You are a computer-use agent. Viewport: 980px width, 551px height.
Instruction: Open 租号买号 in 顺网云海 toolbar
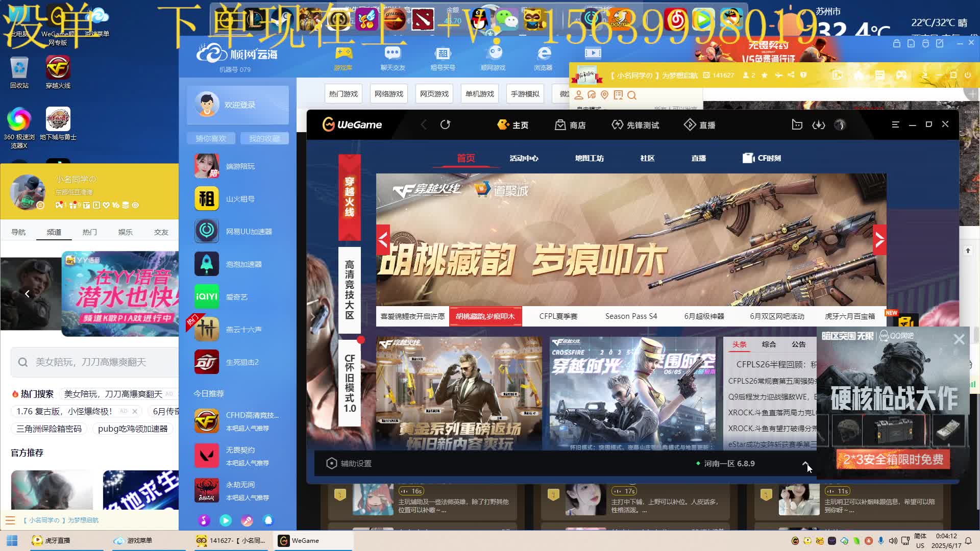point(443,59)
